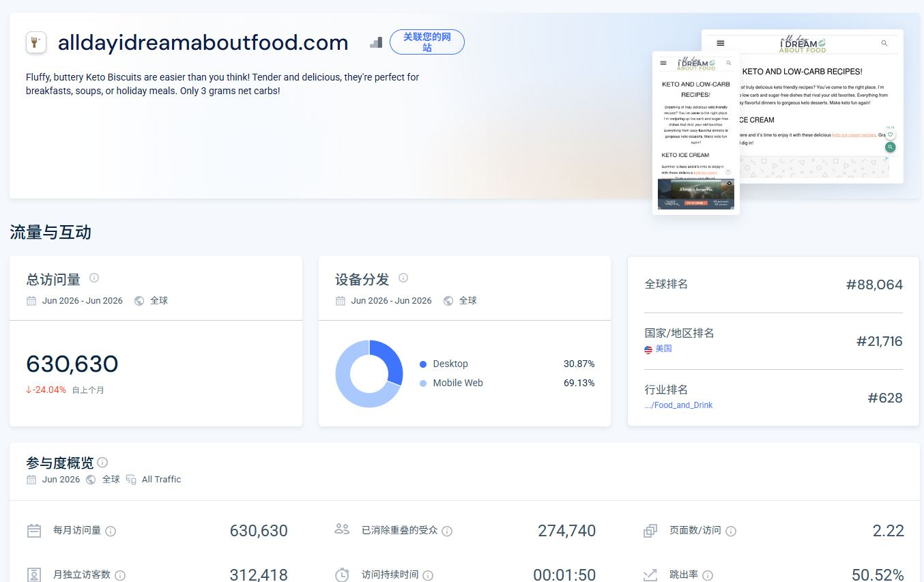The width and height of the screenshot is (924, 582).
Task: Click the unique visitors value 312,418
Action: click(x=259, y=575)
